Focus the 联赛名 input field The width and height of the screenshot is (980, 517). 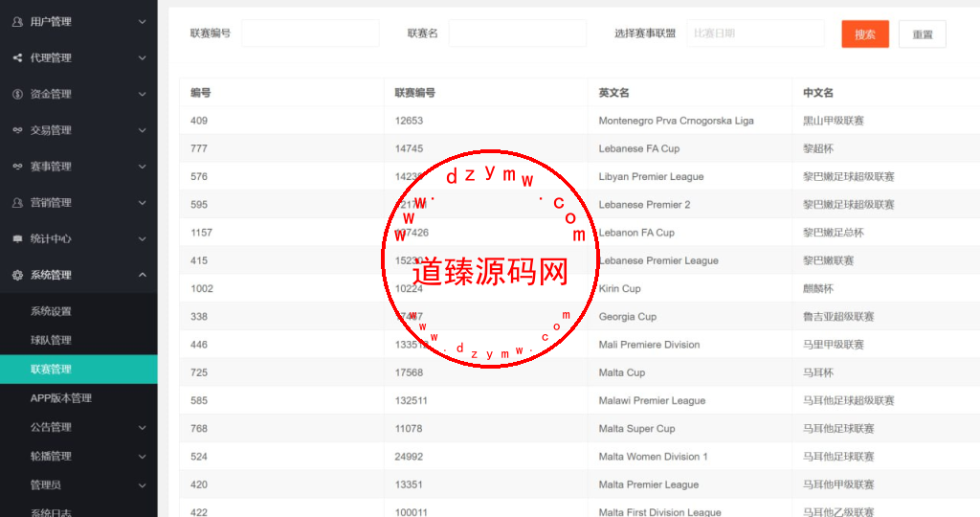point(518,34)
